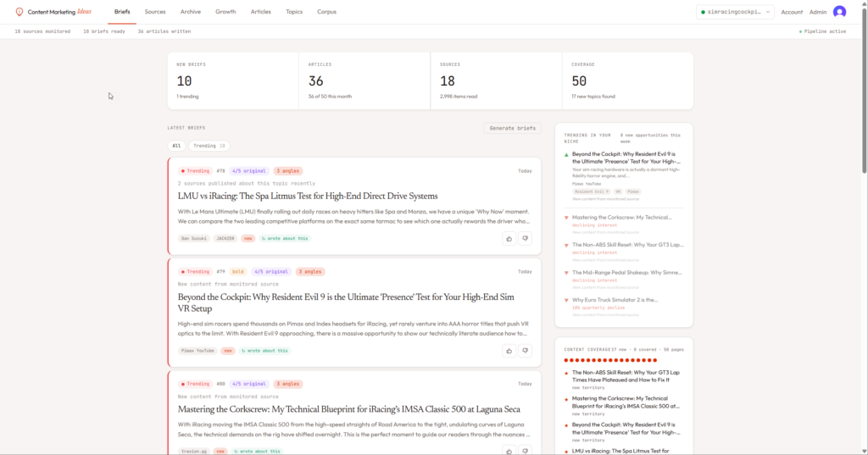Open the simracingcockpit site dropdown
Viewport: 868px width, 455px height.
[x=735, y=12]
